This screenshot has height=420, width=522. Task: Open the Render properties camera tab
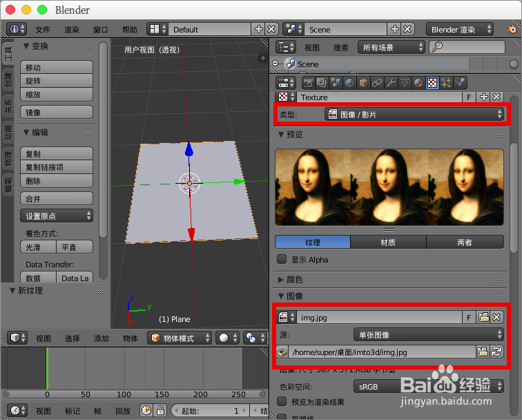309,83
